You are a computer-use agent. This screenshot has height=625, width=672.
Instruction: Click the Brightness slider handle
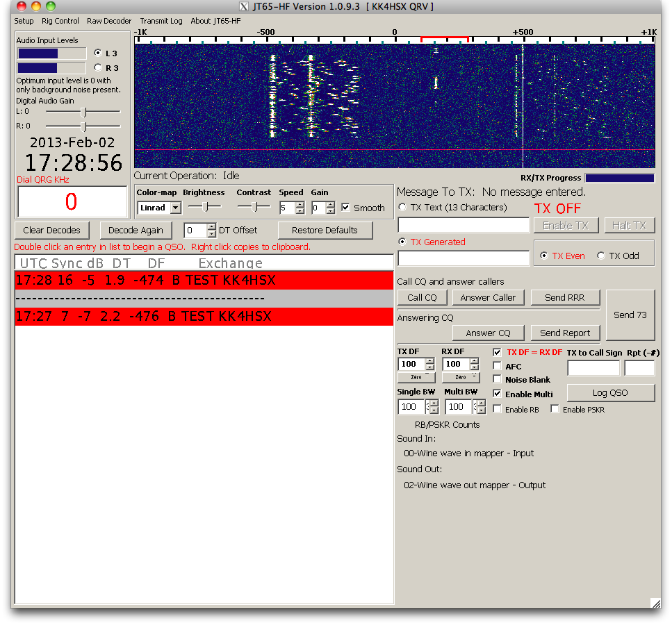206,207
